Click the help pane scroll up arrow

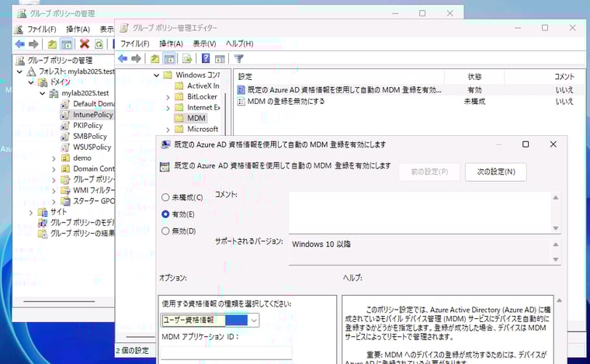pos(560,300)
